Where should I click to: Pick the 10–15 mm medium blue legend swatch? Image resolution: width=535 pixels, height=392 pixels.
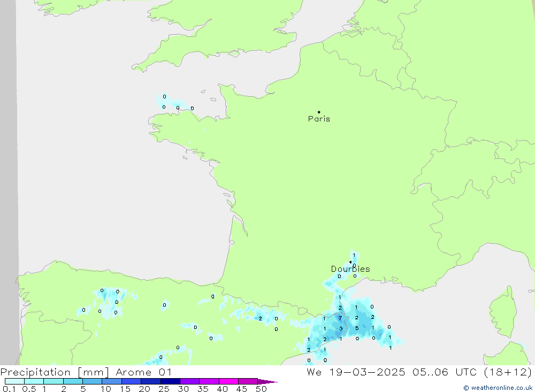pyautogui.click(x=112, y=381)
